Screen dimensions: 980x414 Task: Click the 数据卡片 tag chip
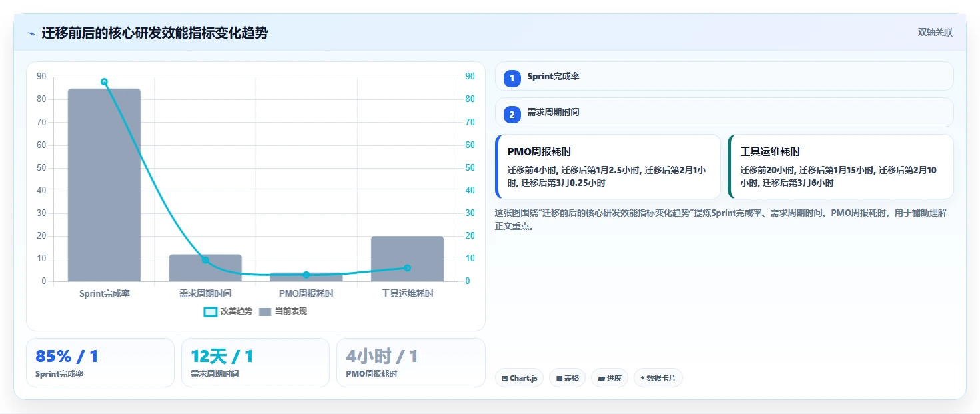(x=658, y=378)
